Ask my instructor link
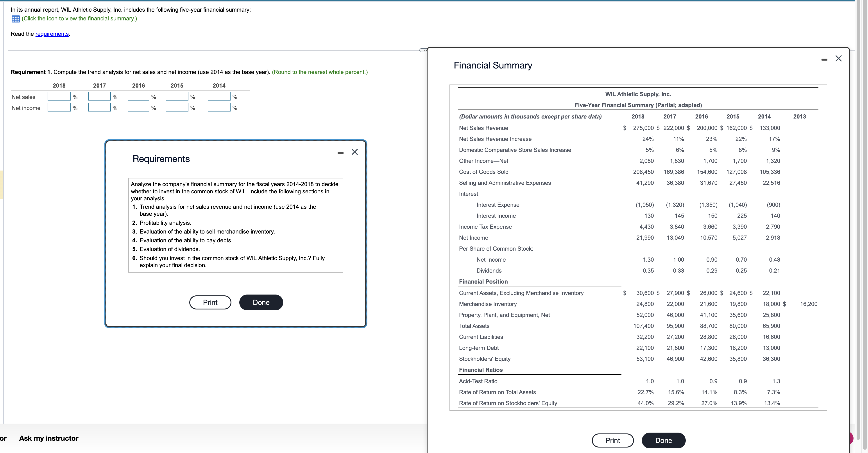 click(x=49, y=438)
